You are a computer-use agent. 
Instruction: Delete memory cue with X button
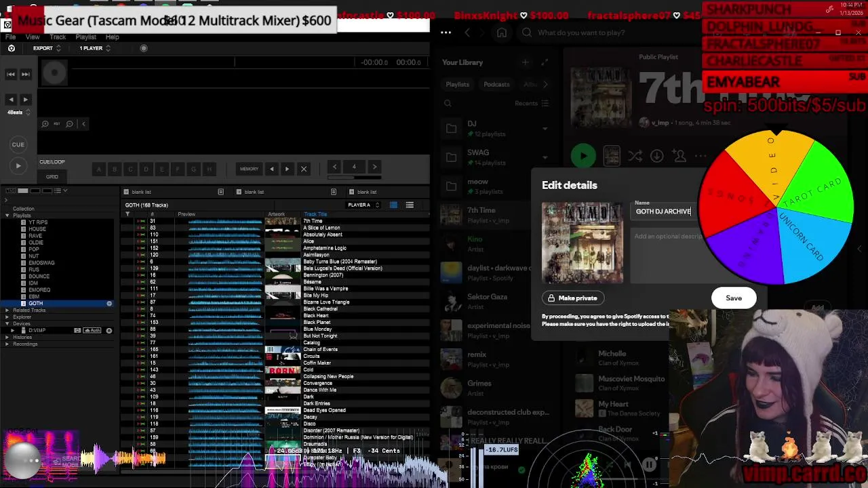click(x=303, y=169)
